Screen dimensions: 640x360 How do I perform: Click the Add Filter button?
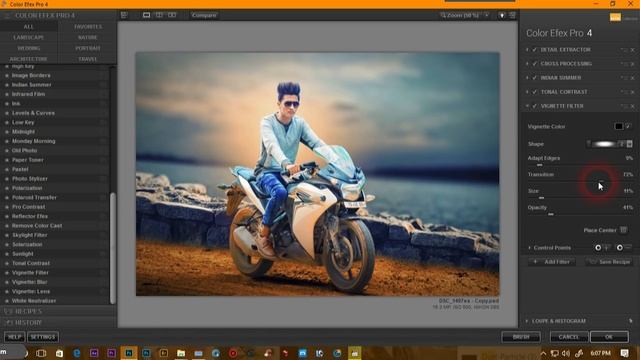point(552,262)
